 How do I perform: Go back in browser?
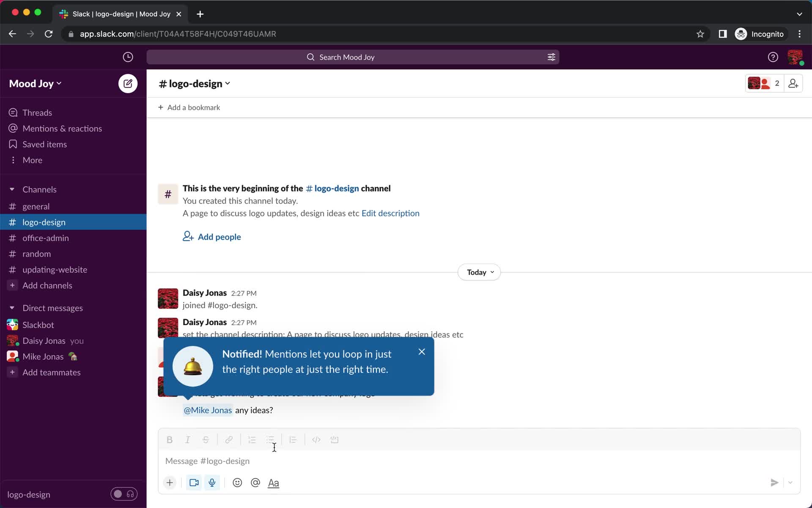point(12,34)
